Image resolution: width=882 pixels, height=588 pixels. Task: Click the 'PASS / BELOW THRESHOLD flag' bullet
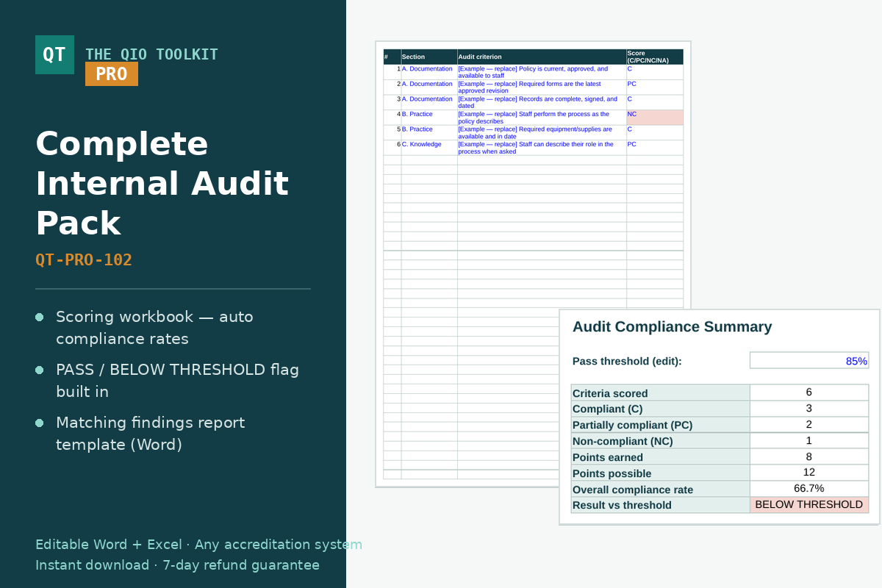point(177,381)
